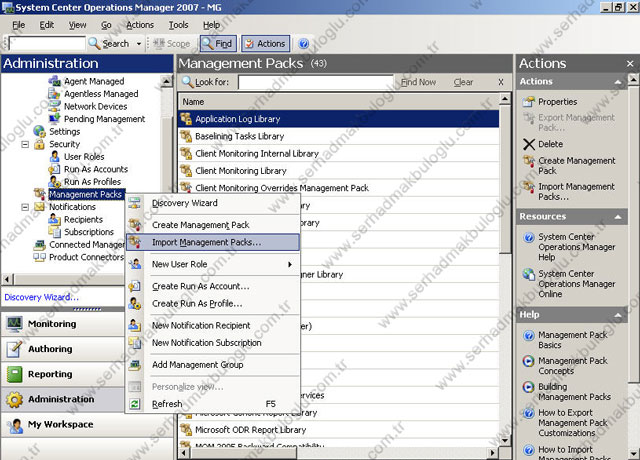Toggle the Find toolbar button

pos(218,44)
